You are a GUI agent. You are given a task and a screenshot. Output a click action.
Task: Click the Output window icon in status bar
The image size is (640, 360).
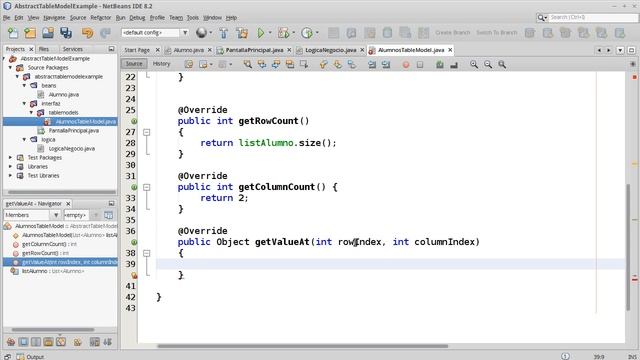(20, 356)
